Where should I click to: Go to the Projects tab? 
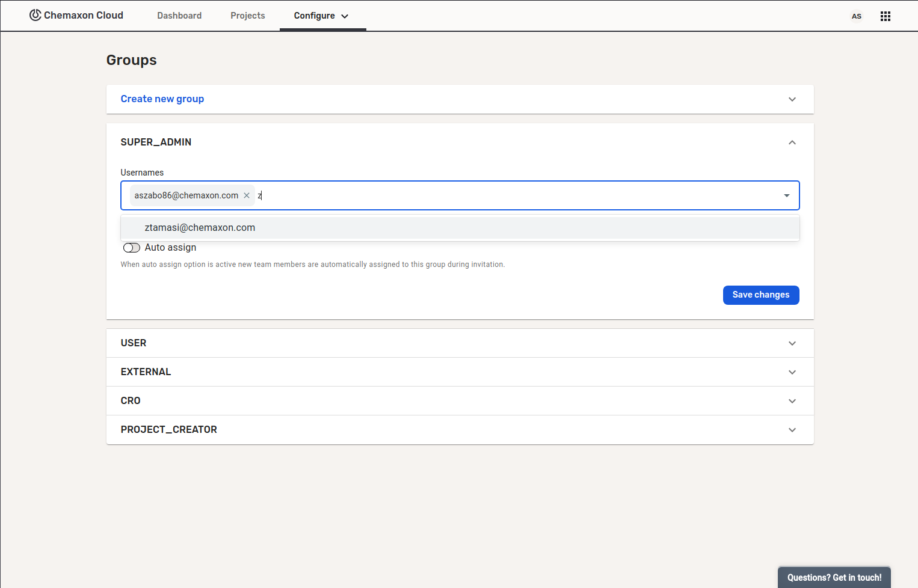point(247,16)
